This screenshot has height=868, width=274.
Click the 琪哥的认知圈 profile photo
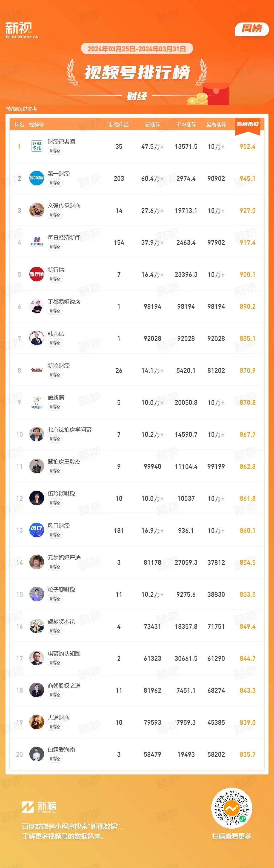coord(36,659)
